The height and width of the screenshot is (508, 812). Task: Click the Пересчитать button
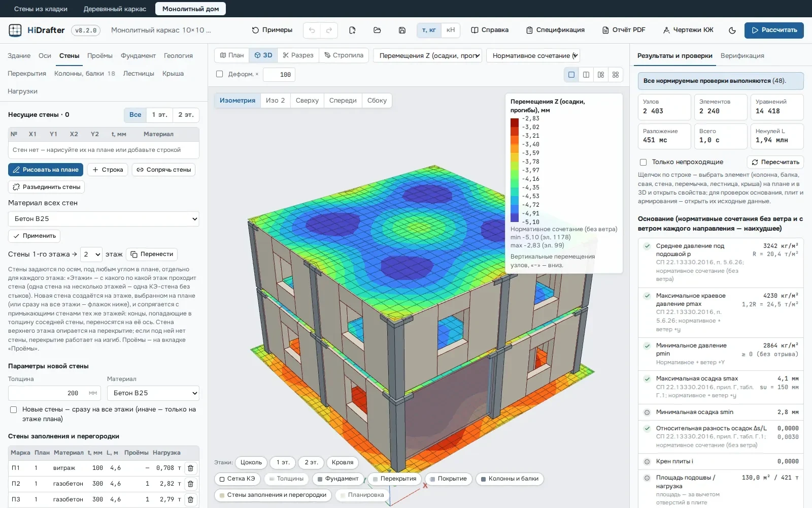pyautogui.click(x=775, y=162)
